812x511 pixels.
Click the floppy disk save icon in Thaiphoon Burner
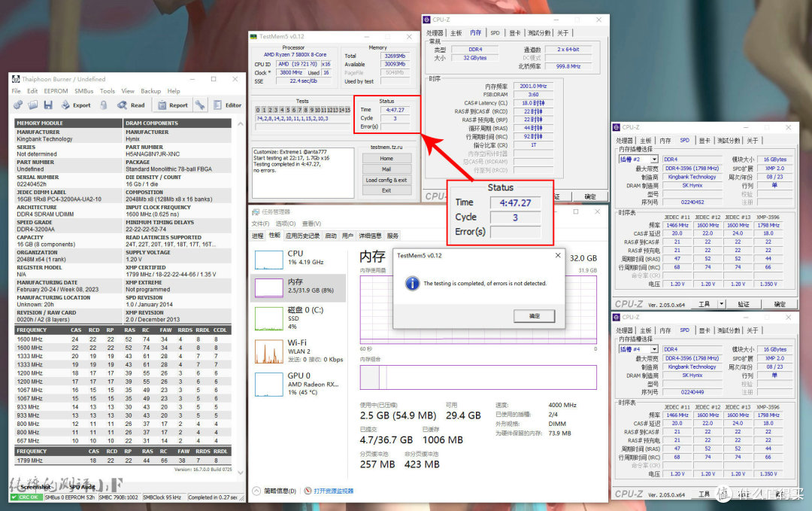click(48, 105)
